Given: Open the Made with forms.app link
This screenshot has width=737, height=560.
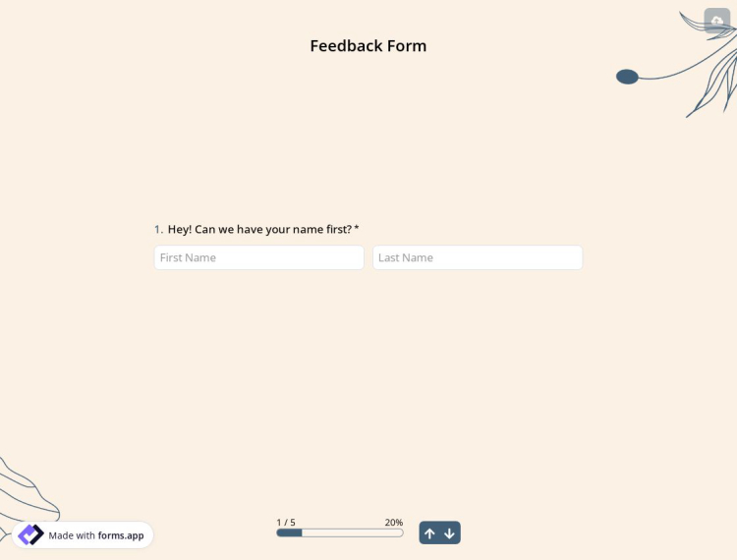Looking at the screenshot, I should pos(83,534).
